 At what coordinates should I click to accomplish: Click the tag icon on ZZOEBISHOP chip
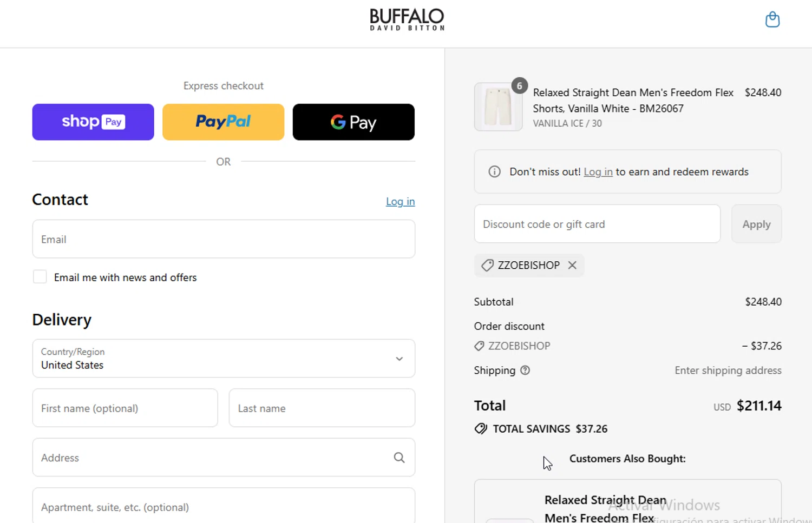click(x=487, y=265)
